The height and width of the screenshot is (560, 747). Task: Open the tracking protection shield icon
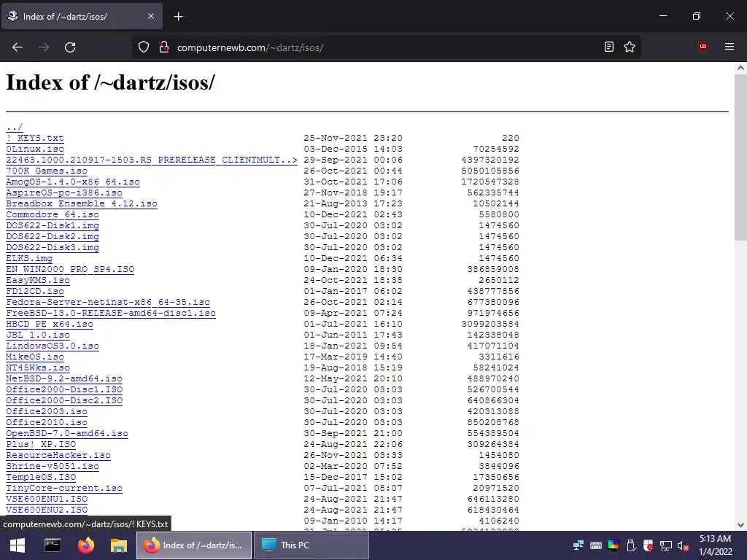(x=144, y=47)
